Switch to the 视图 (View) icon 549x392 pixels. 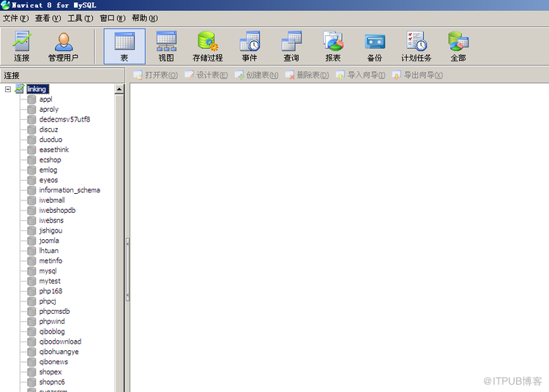[166, 46]
